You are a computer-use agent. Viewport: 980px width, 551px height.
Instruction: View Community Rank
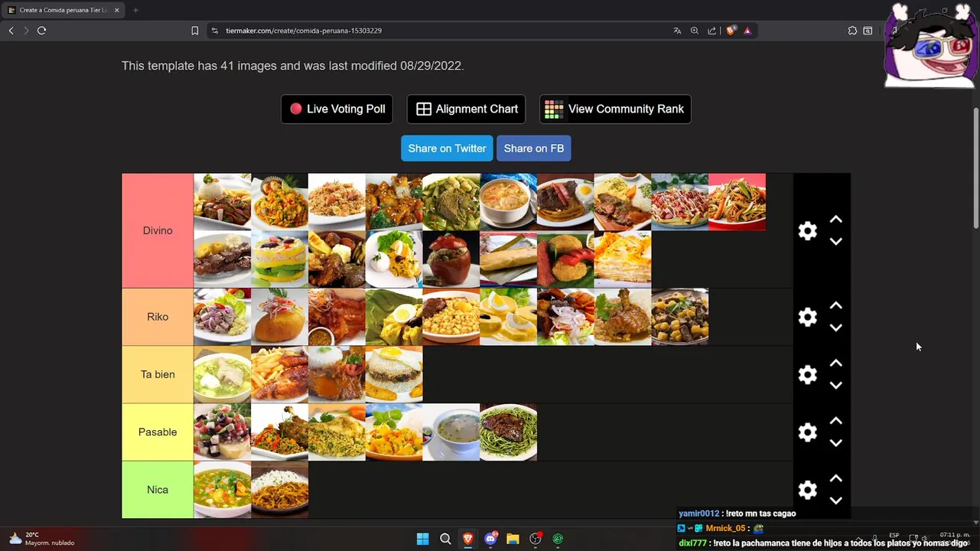coord(615,109)
